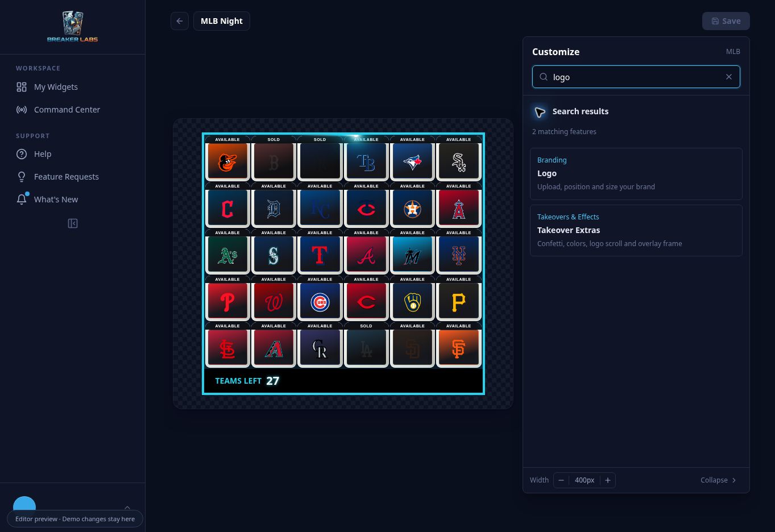This screenshot has height=532, width=775.
Task: Click the MLB label in Customize header
Action: click(x=733, y=52)
